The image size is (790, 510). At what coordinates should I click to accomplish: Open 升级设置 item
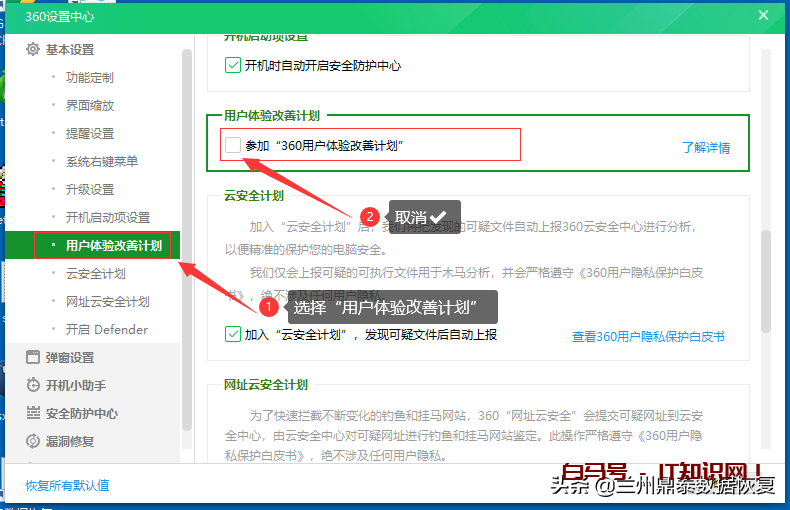coord(90,189)
